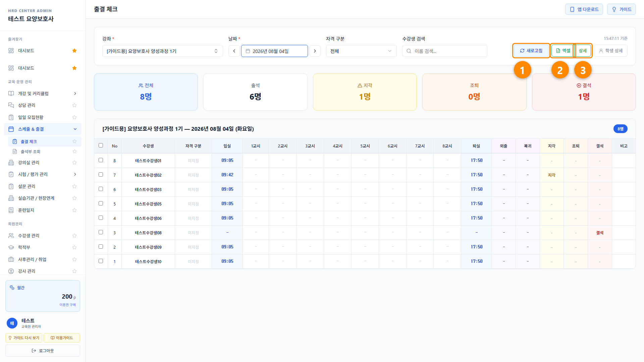The width and height of the screenshot is (644, 362).
Task: Export with the 엑셀 button
Action: [x=562, y=51]
